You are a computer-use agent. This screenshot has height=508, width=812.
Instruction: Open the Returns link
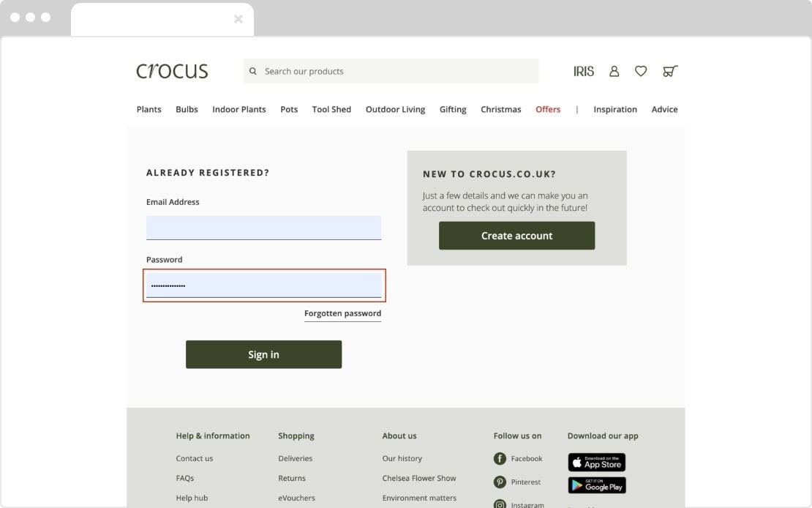[292, 478]
